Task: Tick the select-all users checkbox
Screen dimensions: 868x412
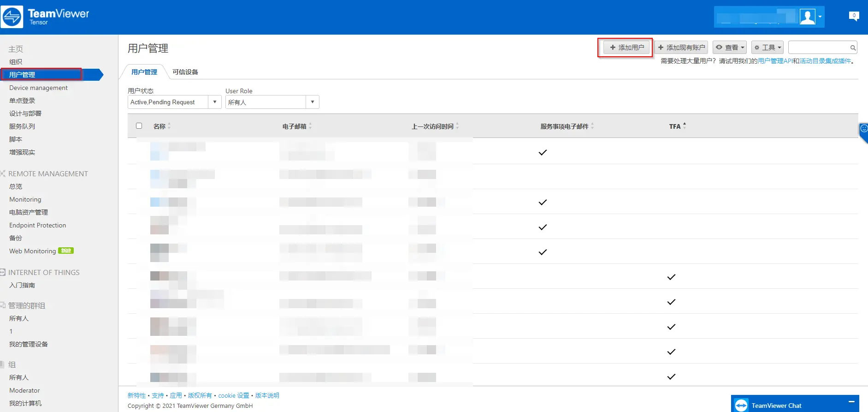Action: (139, 125)
